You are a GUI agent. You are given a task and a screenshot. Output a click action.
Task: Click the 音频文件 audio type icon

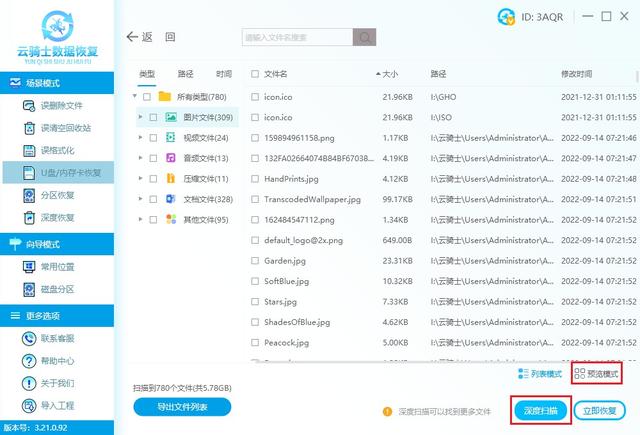pyautogui.click(x=171, y=158)
